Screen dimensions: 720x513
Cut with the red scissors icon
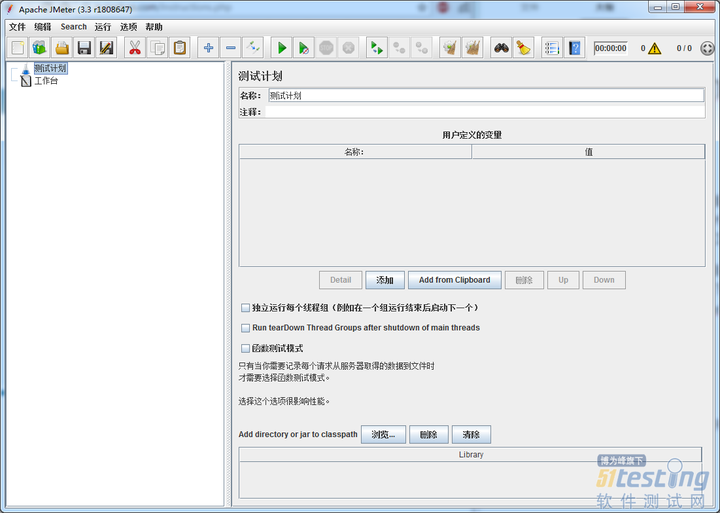click(135, 48)
